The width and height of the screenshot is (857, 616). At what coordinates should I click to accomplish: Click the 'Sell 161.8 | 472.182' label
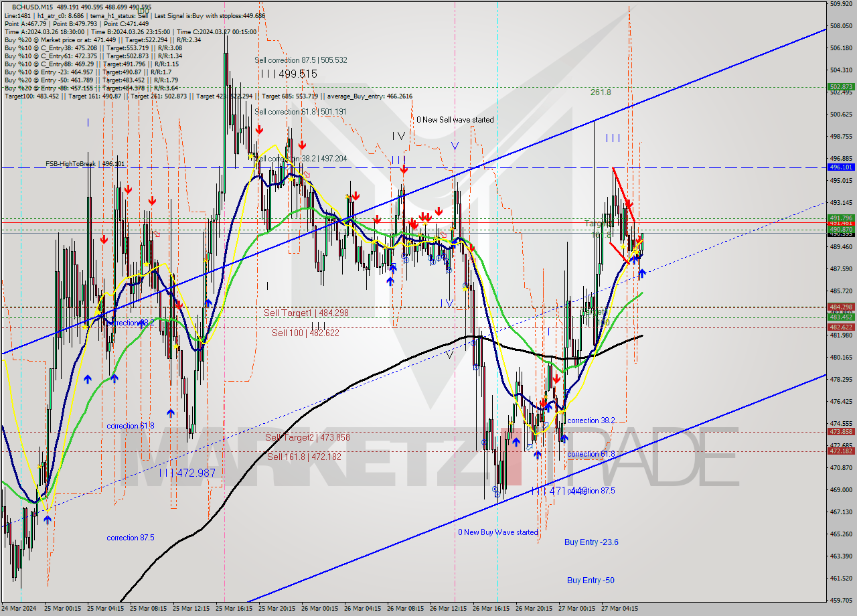(304, 457)
